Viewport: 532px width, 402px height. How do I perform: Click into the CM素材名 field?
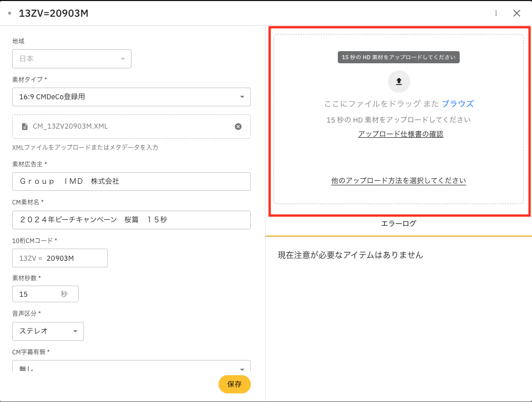131,220
